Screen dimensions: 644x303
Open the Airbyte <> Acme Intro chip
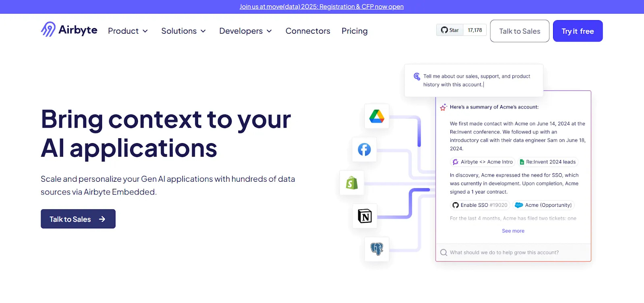coord(483,162)
